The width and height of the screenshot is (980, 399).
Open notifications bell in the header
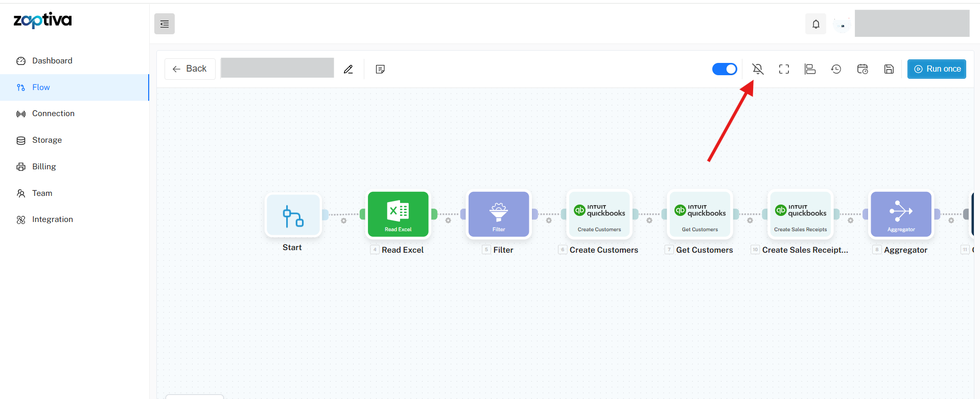click(815, 24)
